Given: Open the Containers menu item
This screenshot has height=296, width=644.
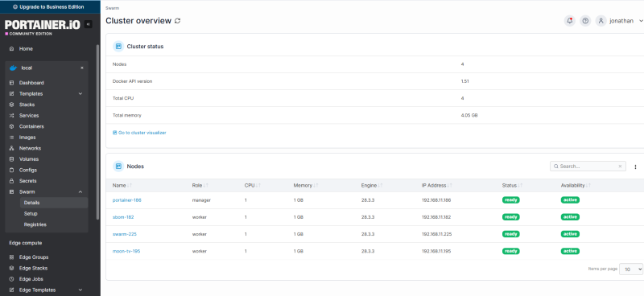Looking at the screenshot, I should (x=31, y=126).
